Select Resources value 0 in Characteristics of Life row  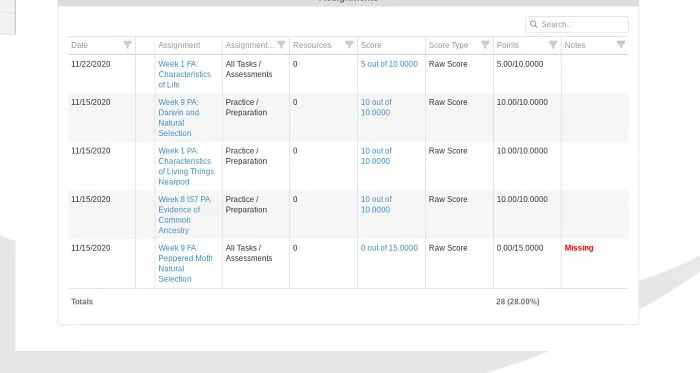coord(295,64)
